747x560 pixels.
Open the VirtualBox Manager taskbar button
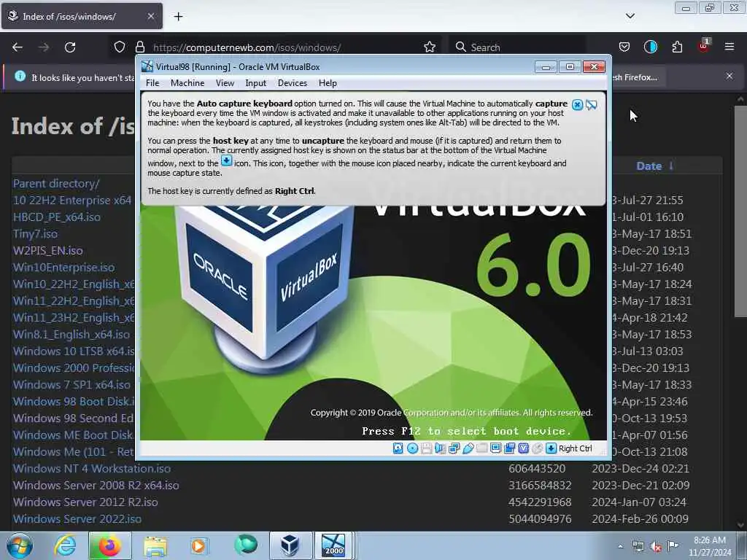[290, 545]
